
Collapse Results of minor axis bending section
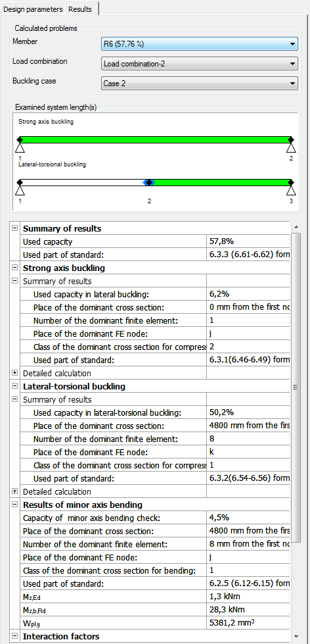pyautogui.click(x=15, y=505)
